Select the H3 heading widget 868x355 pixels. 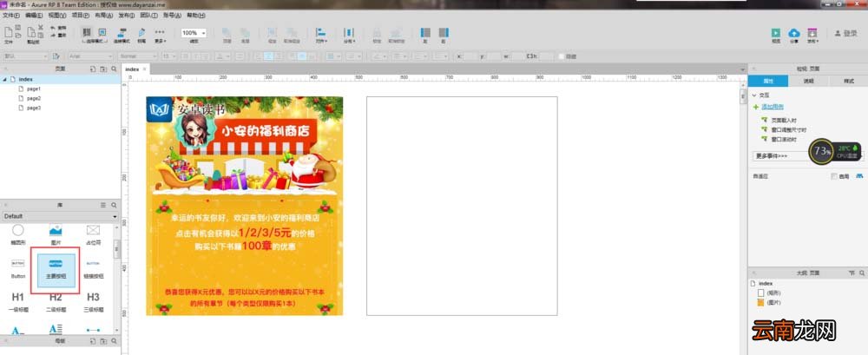tap(93, 302)
